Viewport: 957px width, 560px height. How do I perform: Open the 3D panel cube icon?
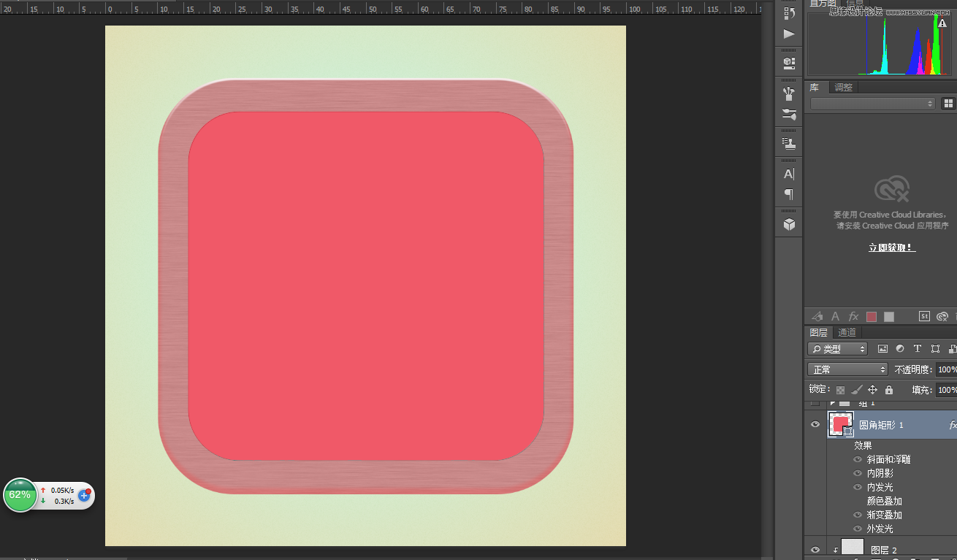789,224
